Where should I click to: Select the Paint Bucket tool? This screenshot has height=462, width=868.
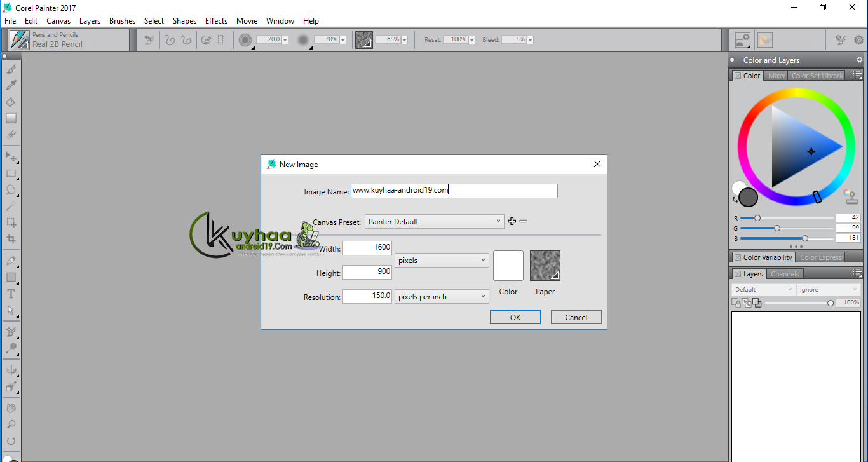point(11,102)
